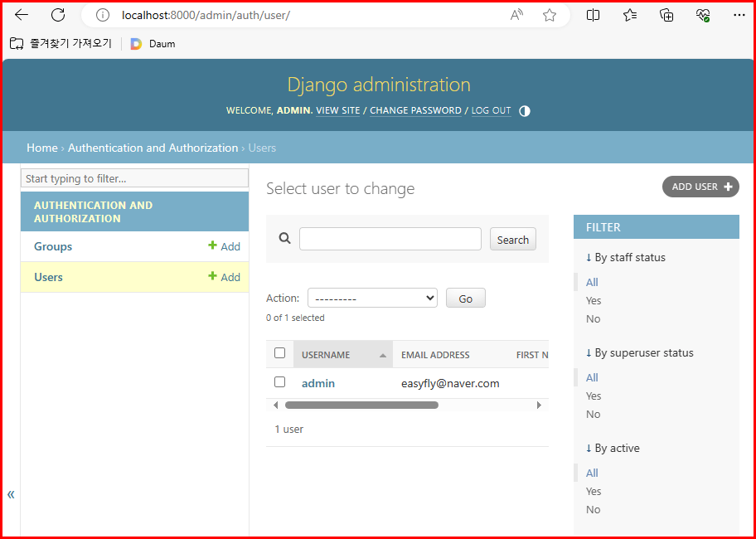This screenshot has height=539, width=756.
Task: Open the Daum bookmark
Action: pos(153,44)
